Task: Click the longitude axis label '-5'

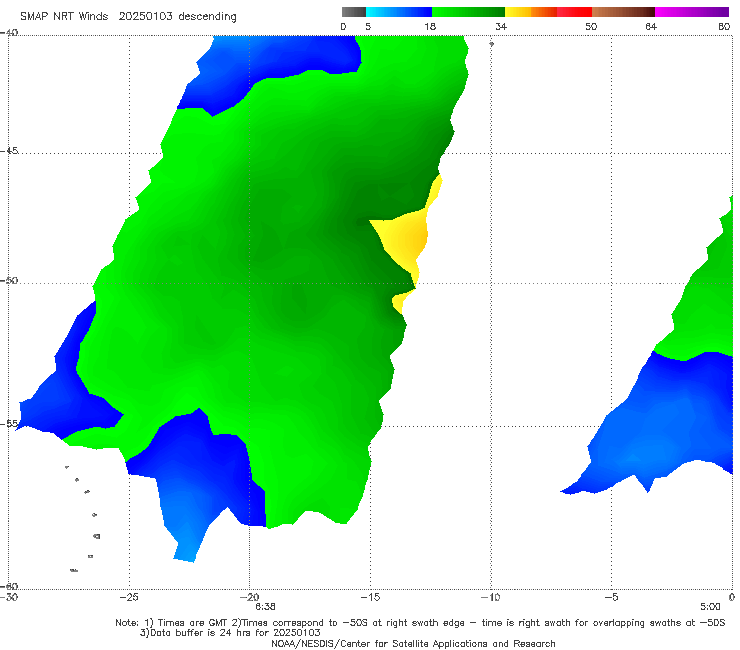Action: tap(611, 597)
